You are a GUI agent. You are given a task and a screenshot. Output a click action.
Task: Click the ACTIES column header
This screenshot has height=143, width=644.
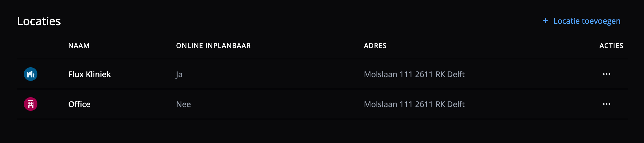click(611, 46)
